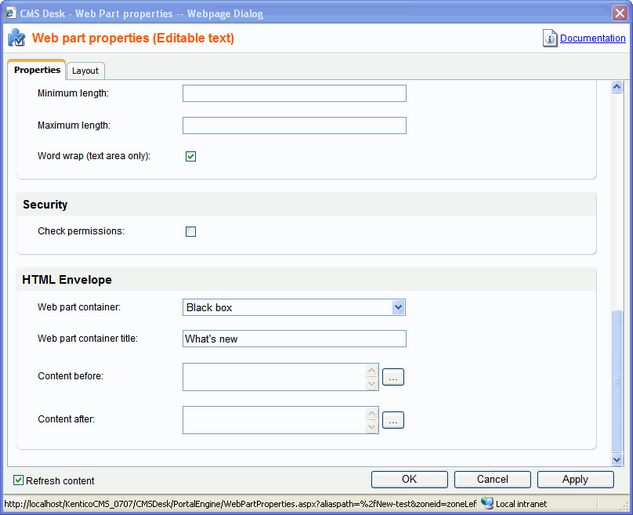
Task: Close the Webpage Dialog window
Action: (x=620, y=13)
